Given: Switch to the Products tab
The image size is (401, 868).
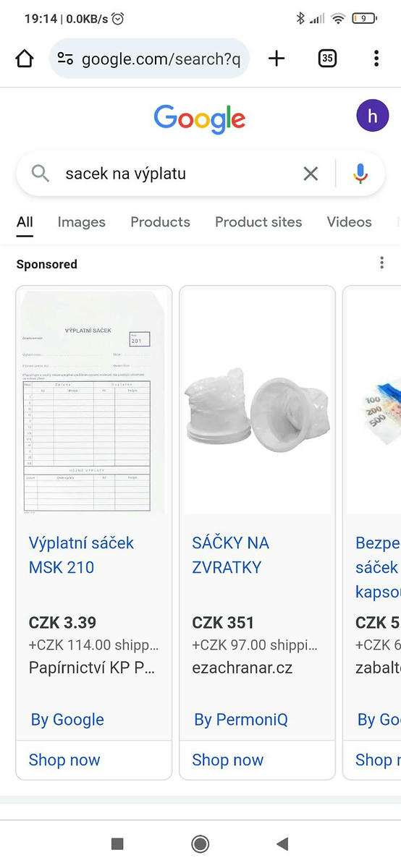Looking at the screenshot, I should click(160, 222).
